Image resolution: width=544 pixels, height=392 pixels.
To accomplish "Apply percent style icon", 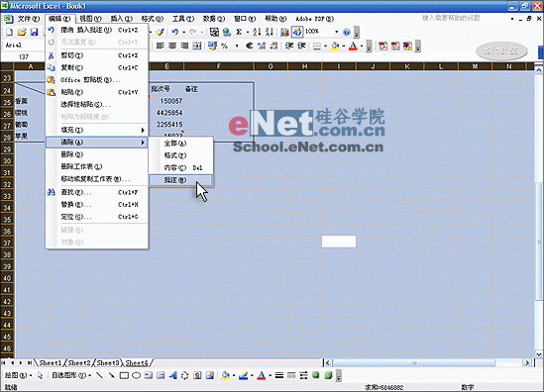I will coord(225,46).
